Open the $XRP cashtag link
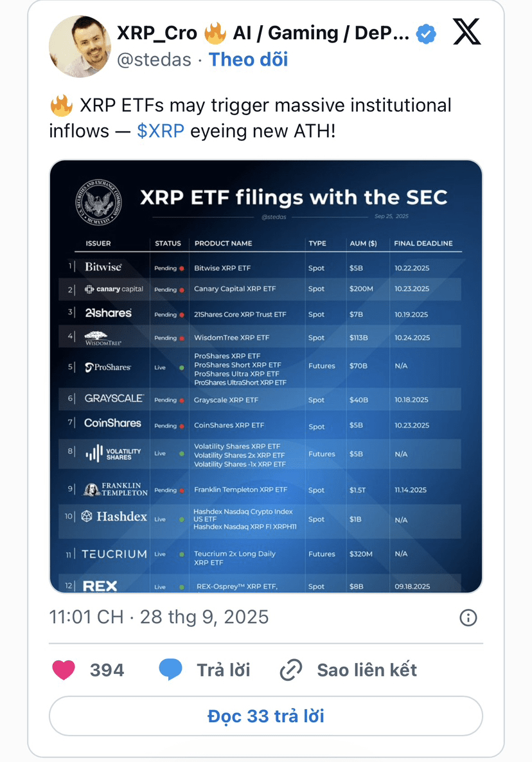This screenshot has height=762, width=532. [161, 131]
